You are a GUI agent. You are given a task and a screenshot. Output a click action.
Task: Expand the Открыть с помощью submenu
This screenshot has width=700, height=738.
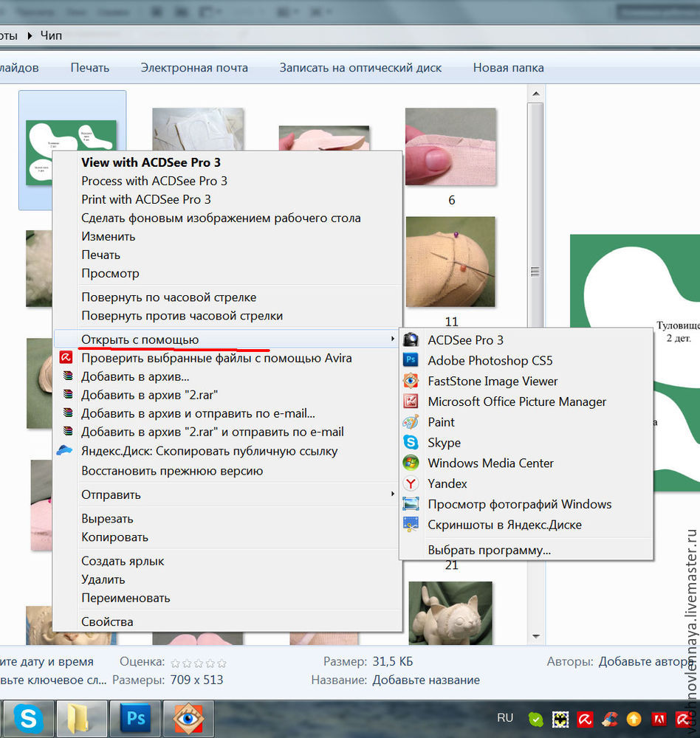coord(227,339)
